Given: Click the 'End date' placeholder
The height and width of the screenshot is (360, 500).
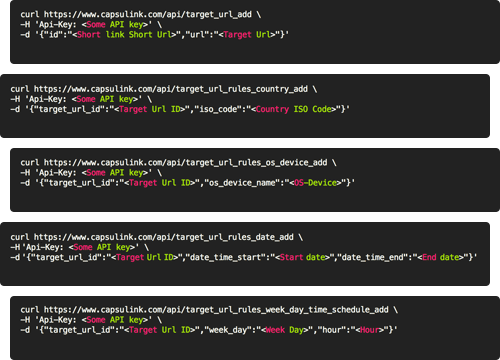Looking at the screenshot, I should click(441, 257).
